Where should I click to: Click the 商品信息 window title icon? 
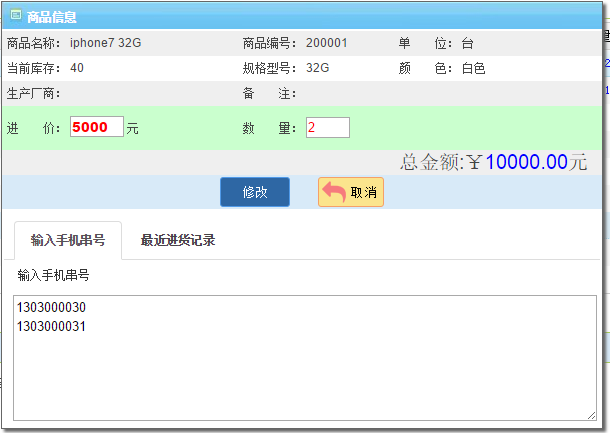14,17
